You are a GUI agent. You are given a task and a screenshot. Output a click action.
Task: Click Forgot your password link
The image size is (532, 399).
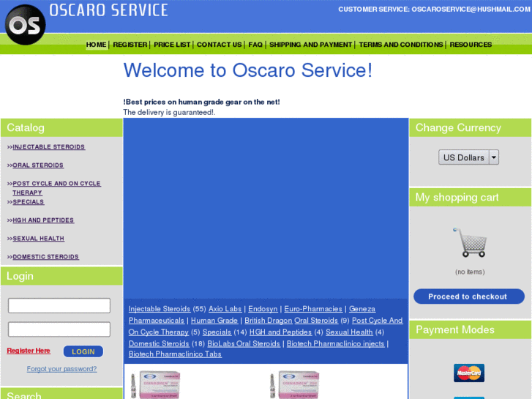[61, 369]
